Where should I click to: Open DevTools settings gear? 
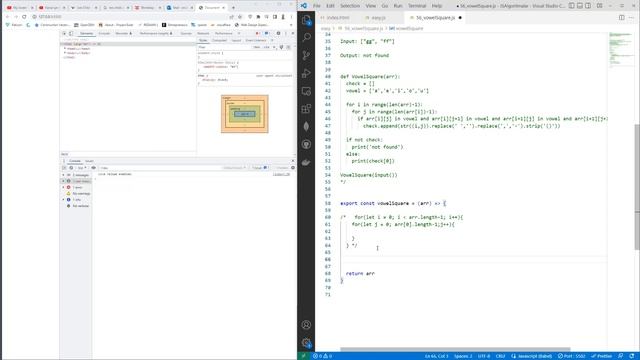point(278,33)
